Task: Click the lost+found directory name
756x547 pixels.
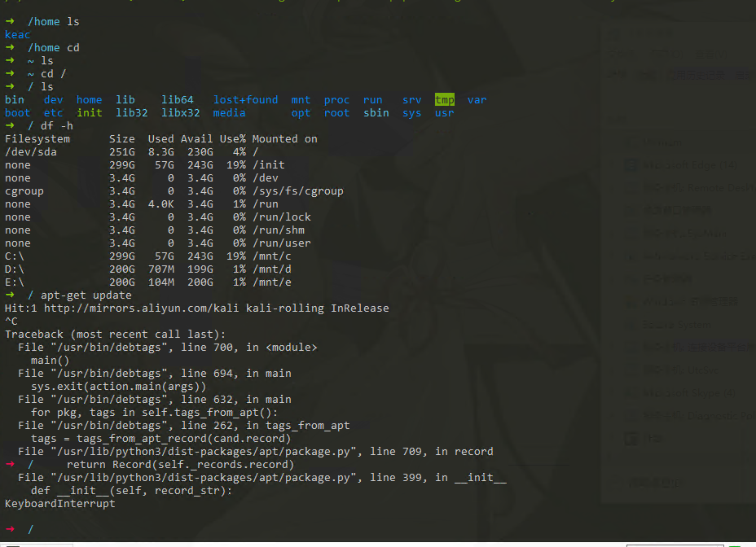Action: tap(245, 100)
